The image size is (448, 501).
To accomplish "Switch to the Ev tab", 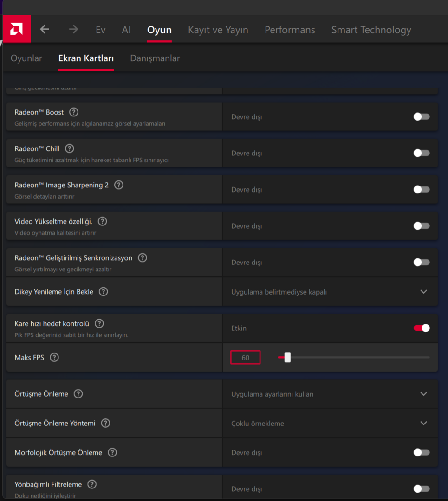I will [100, 30].
